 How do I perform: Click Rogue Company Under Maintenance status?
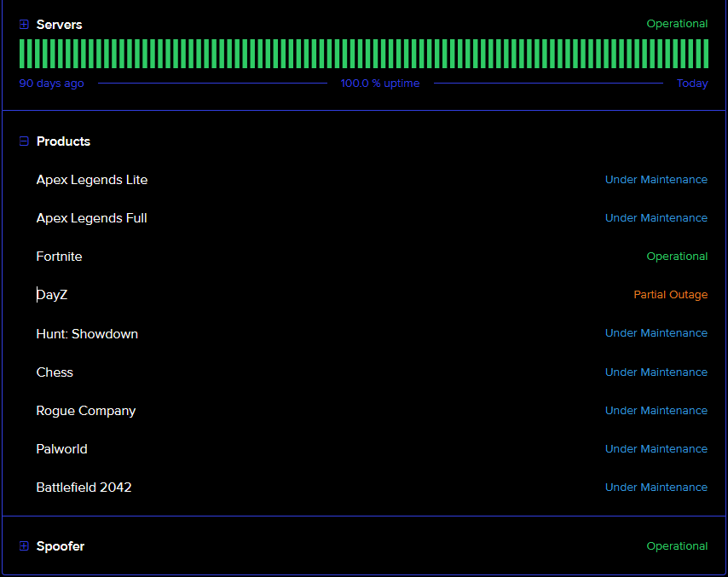pyautogui.click(x=656, y=411)
